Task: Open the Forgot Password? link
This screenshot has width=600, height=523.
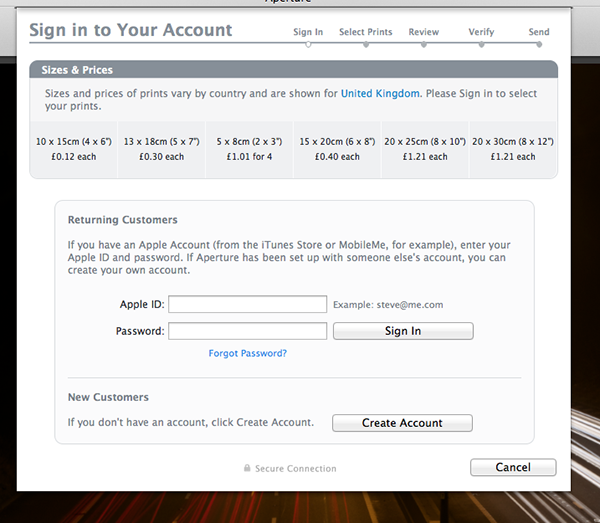Action: coord(248,353)
